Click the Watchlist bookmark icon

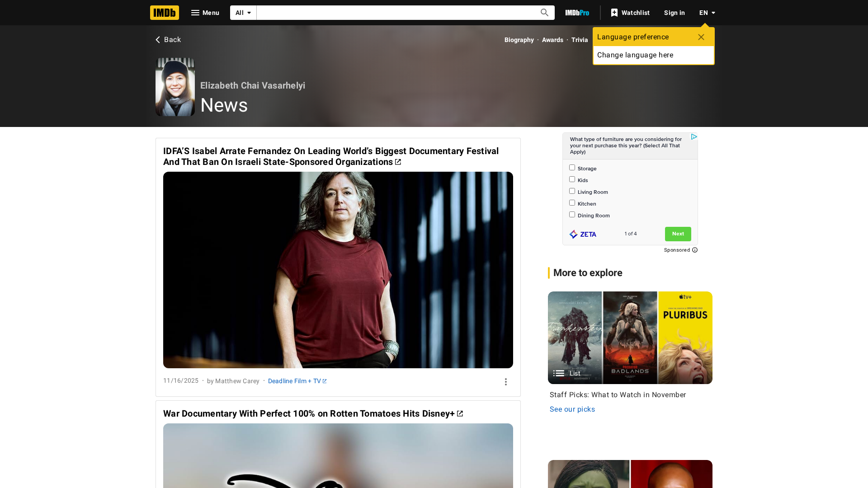[x=614, y=13]
